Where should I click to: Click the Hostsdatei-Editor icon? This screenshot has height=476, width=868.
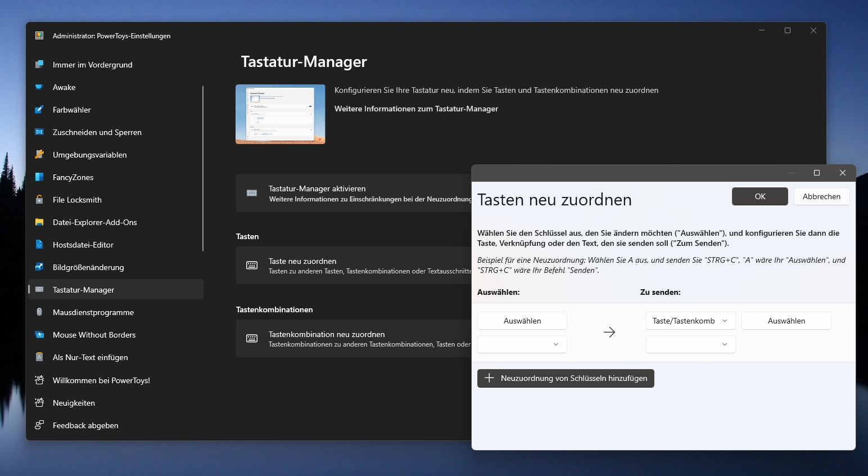(39, 245)
